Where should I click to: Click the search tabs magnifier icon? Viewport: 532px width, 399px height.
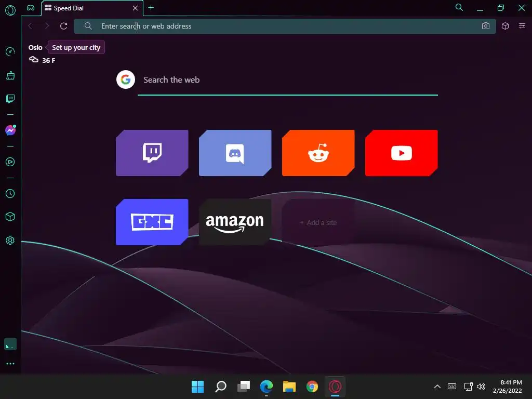pyautogui.click(x=459, y=7)
